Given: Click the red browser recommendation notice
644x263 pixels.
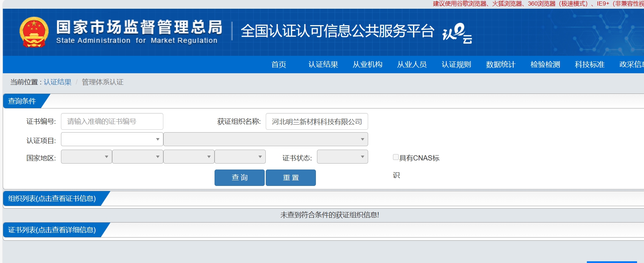Looking at the screenshot, I should coord(538,4).
